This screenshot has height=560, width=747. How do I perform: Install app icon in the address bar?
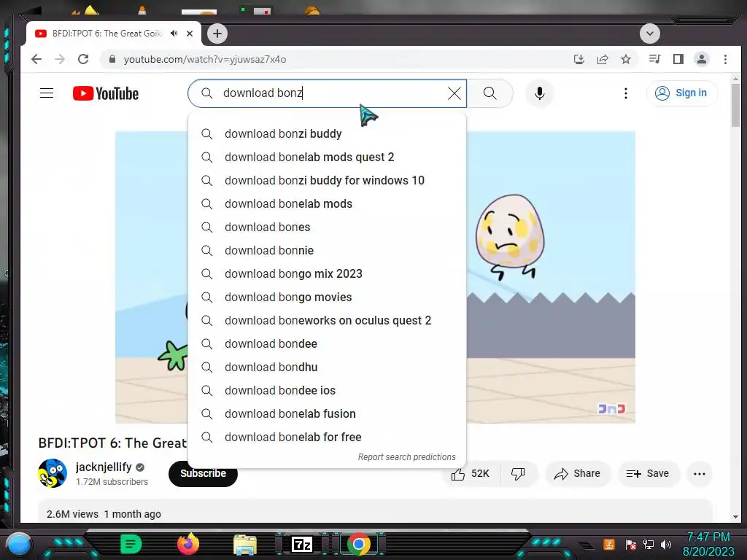[x=578, y=59]
